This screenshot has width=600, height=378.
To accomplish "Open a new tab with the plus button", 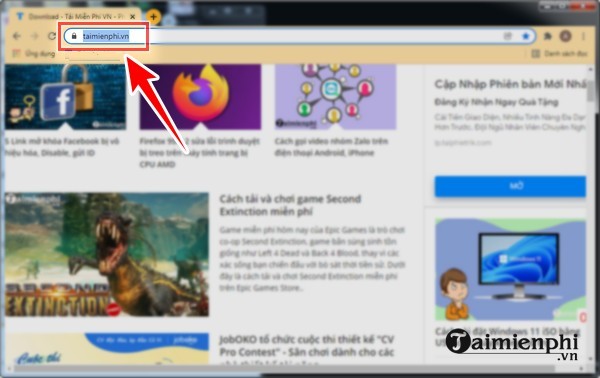I will click(153, 17).
